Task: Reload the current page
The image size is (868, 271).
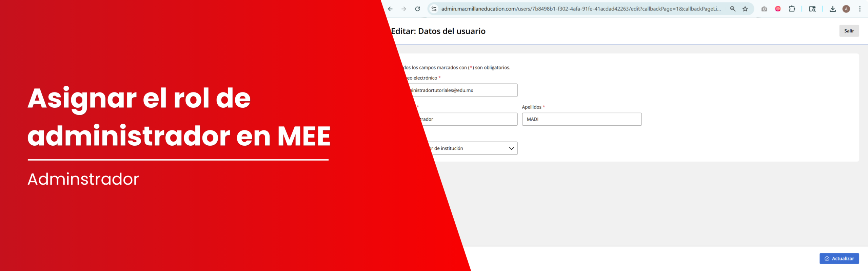Action: pos(417,9)
